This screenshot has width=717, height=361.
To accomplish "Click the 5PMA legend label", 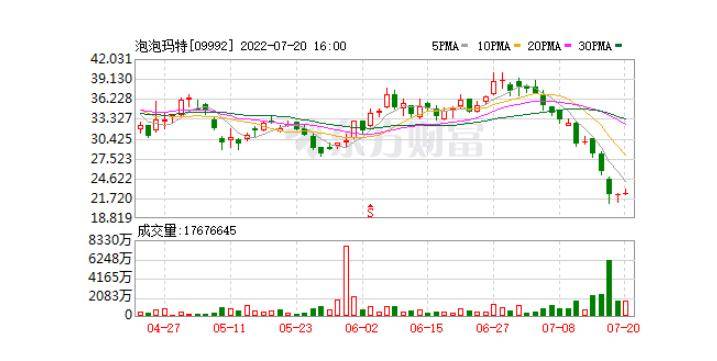I will [x=445, y=46].
